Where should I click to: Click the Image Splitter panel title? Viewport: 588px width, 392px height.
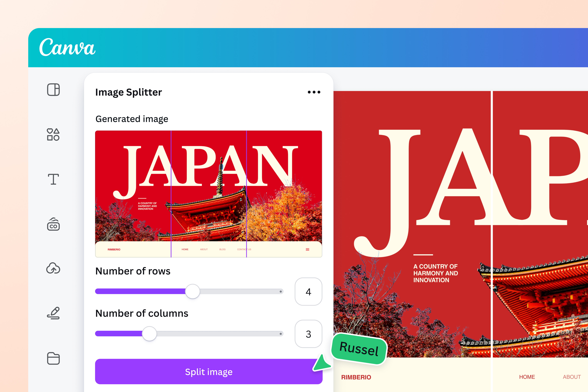click(x=128, y=92)
